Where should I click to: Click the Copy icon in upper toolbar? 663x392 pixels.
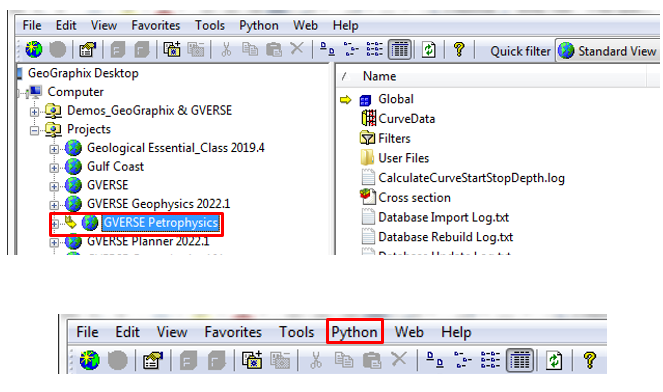click(250, 49)
